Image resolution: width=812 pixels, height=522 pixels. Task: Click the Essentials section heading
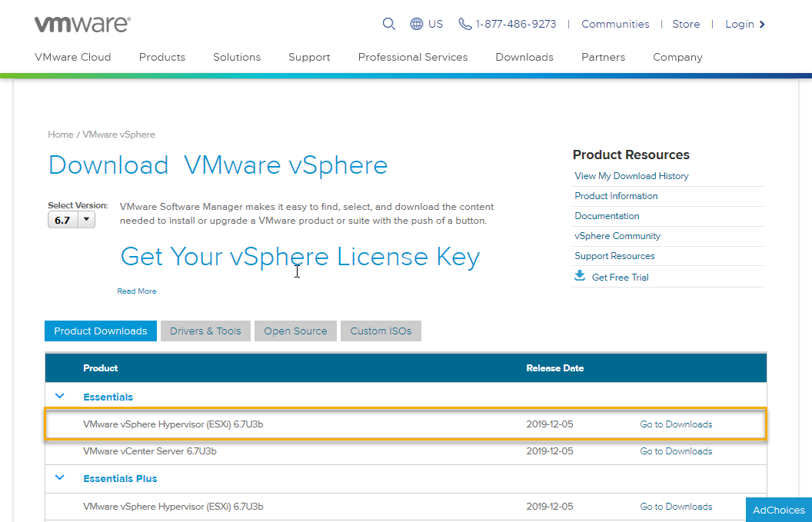point(108,397)
